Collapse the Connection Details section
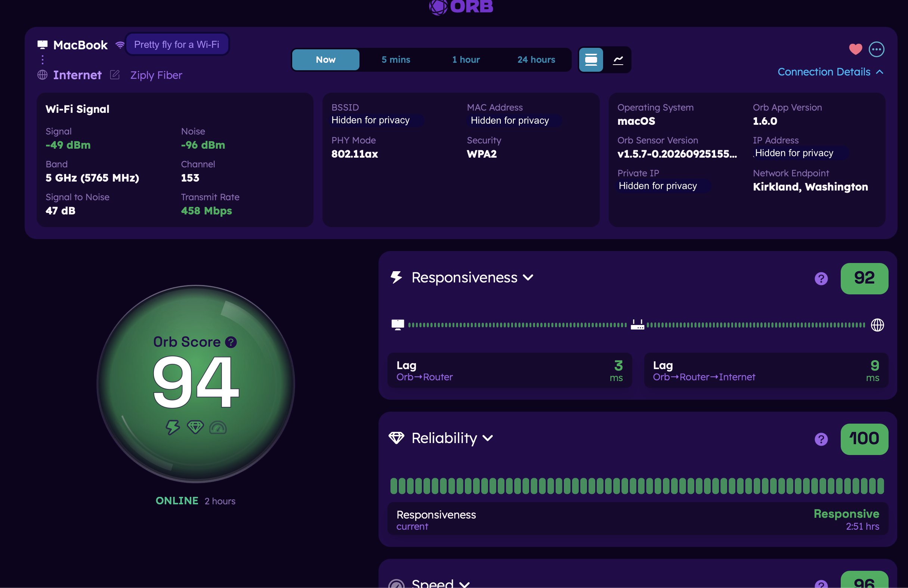The height and width of the screenshot is (588, 908). tap(831, 72)
